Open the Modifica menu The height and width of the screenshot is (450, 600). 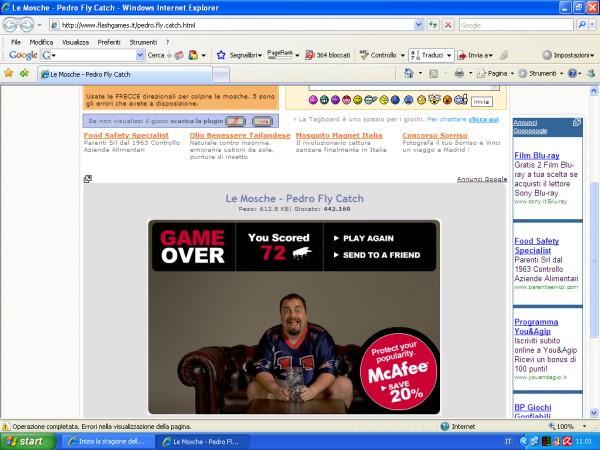pos(41,42)
